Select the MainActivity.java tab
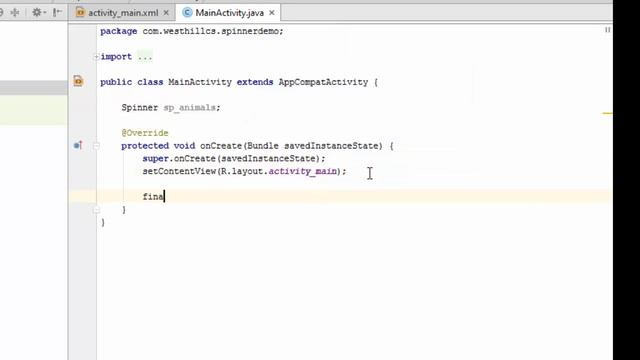The width and height of the screenshot is (640, 360). pyautogui.click(x=229, y=13)
